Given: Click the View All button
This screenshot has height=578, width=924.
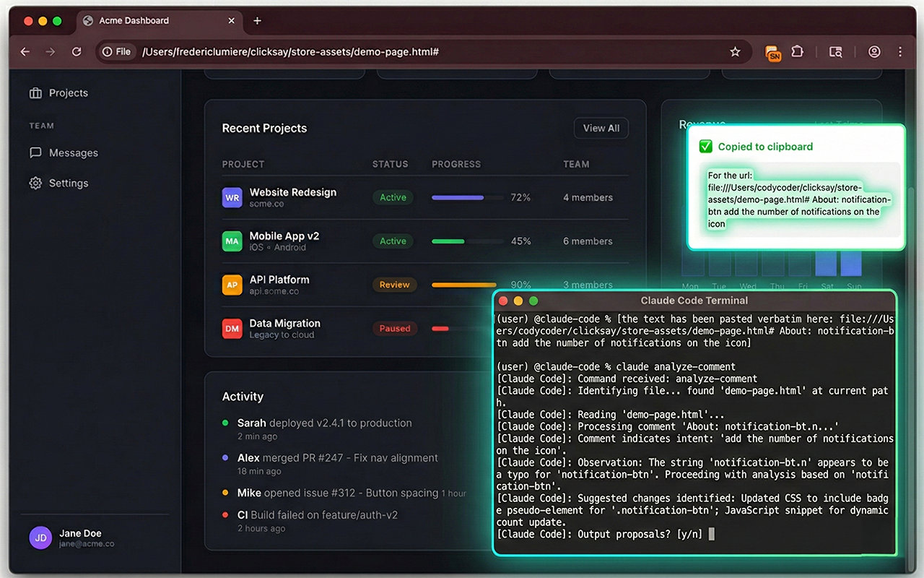Looking at the screenshot, I should (x=601, y=128).
